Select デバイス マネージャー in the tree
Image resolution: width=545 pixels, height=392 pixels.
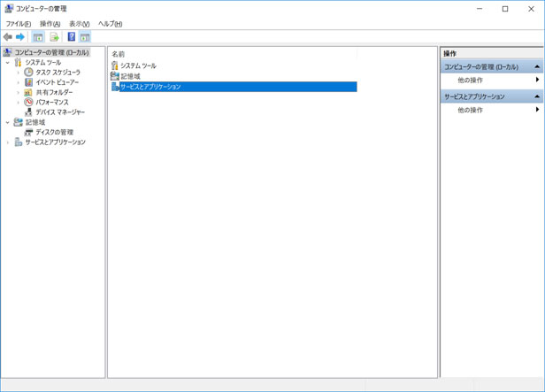(60, 111)
